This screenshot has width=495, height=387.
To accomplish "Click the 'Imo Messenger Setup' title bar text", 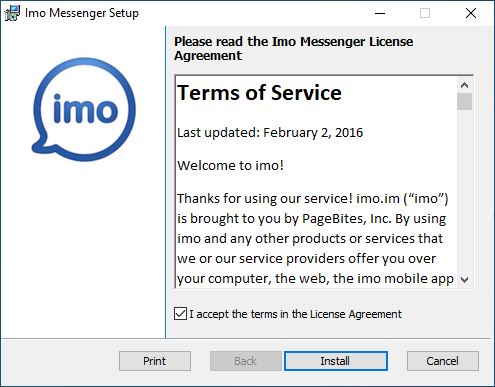I will (82, 13).
